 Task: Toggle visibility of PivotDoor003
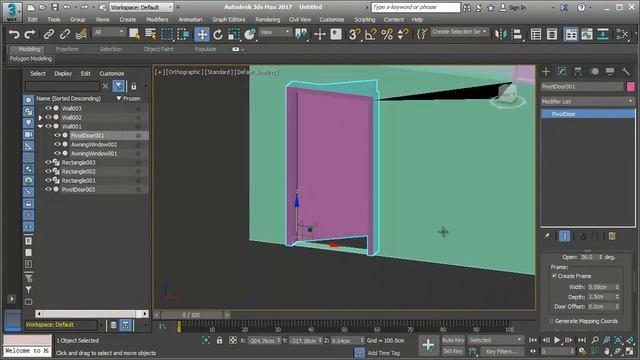[x=48, y=189]
